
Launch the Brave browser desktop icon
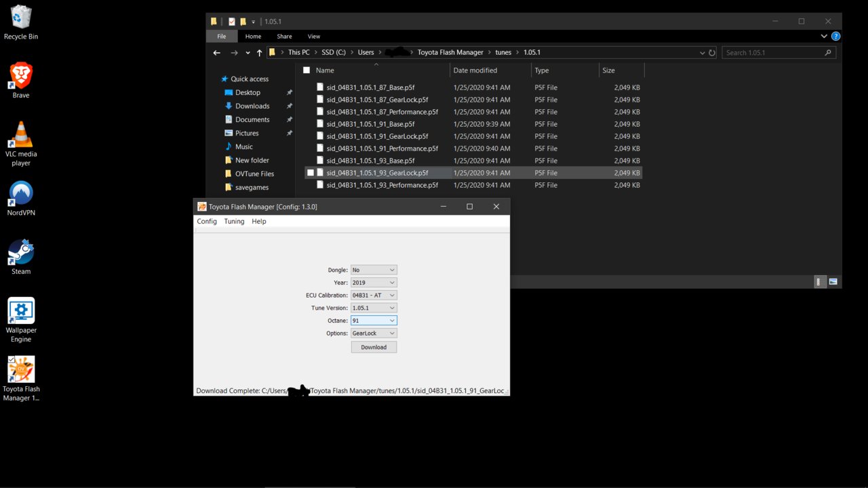(21, 81)
